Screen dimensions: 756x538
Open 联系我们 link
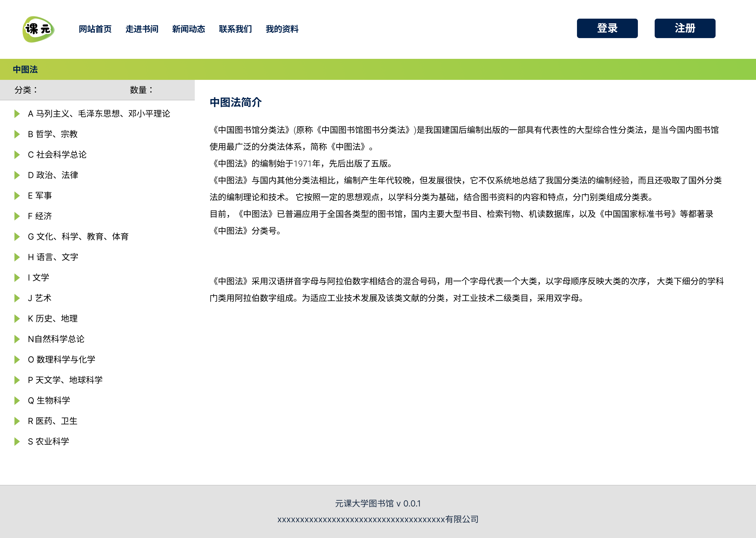tap(235, 29)
